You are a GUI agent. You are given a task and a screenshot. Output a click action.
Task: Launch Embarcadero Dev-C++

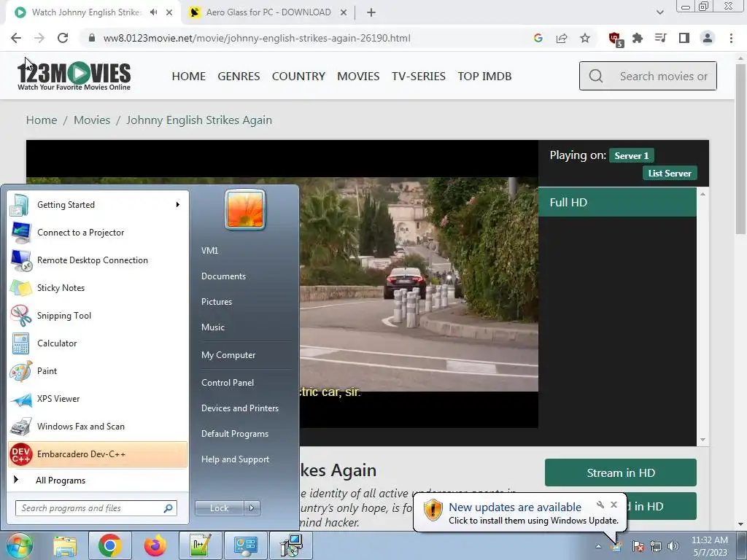coord(98,454)
